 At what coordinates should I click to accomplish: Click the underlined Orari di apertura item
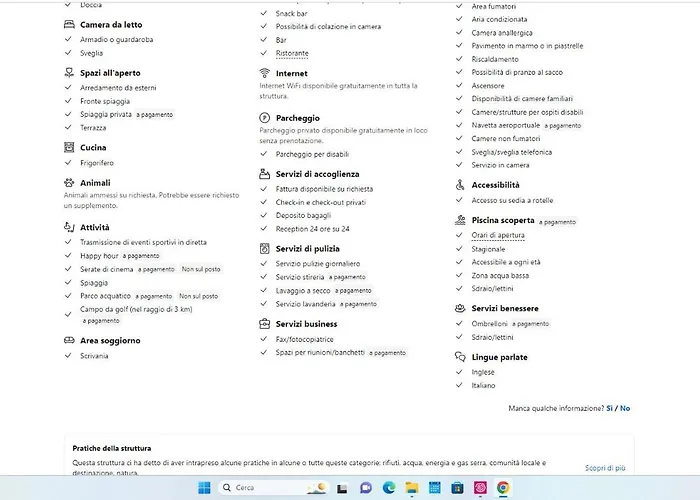tap(498, 235)
